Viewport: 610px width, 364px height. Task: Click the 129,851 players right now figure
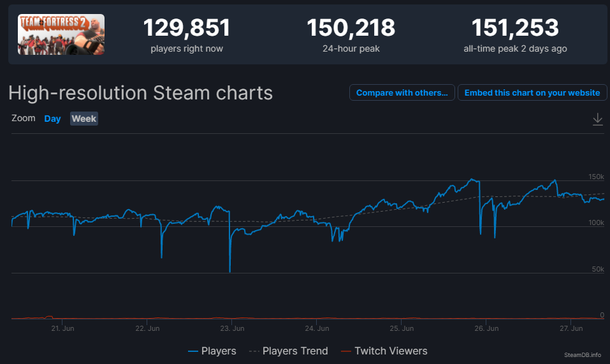(x=187, y=28)
